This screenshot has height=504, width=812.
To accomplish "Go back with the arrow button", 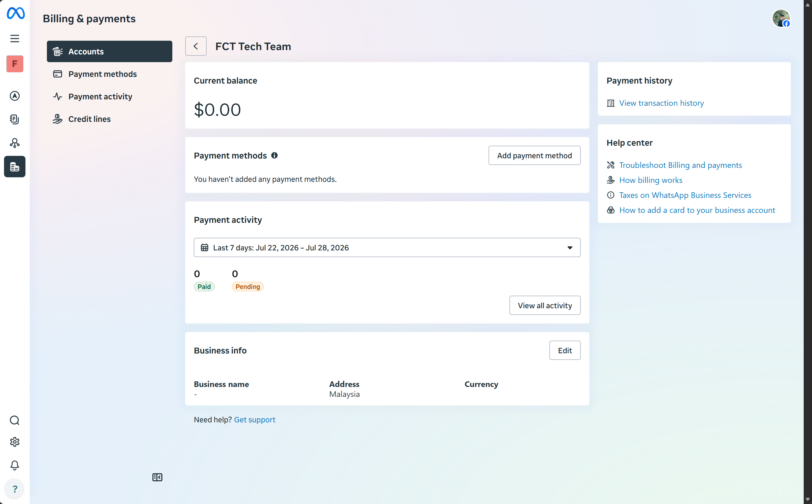I will [196, 46].
